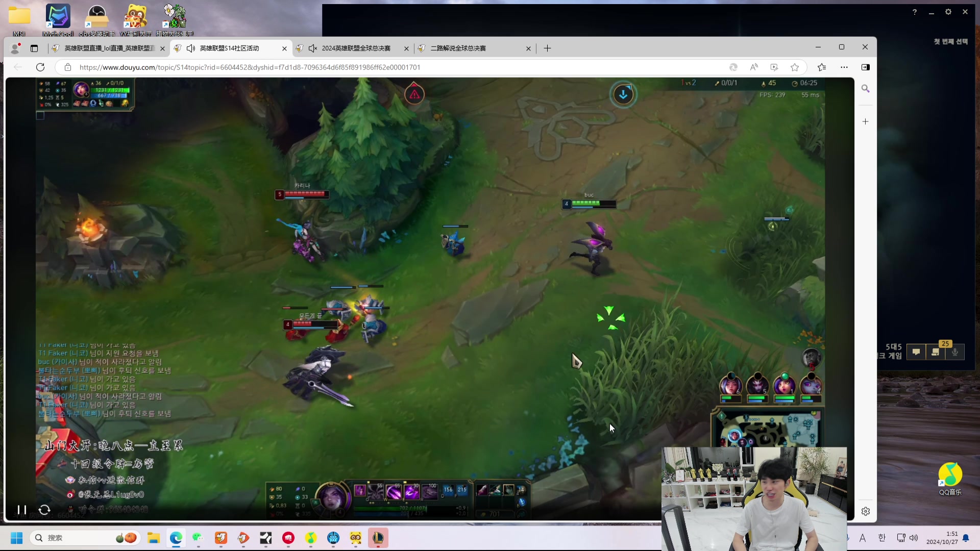This screenshot has height=551, width=980.
Task: Open the browser profile avatar
Action: 16,48
